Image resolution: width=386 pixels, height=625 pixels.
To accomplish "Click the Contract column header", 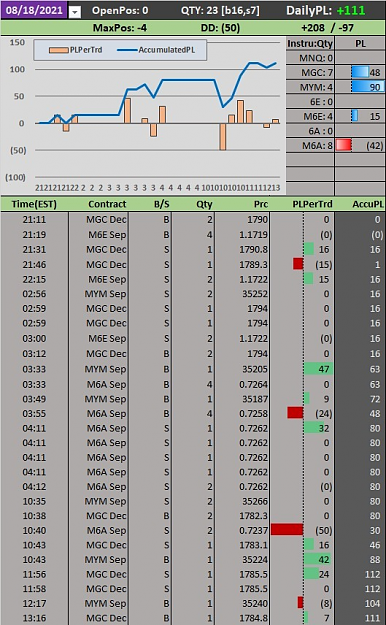I will (107, 204).
